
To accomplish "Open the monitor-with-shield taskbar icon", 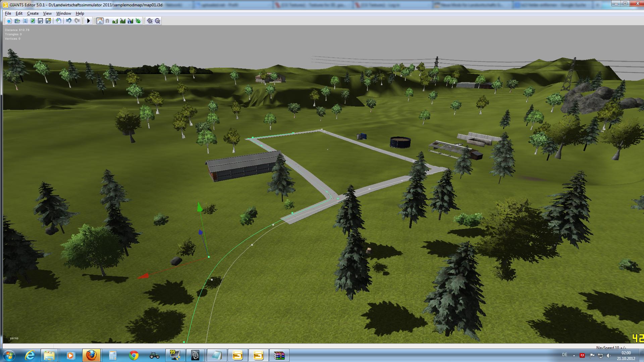I will click(x=175, y=355).
